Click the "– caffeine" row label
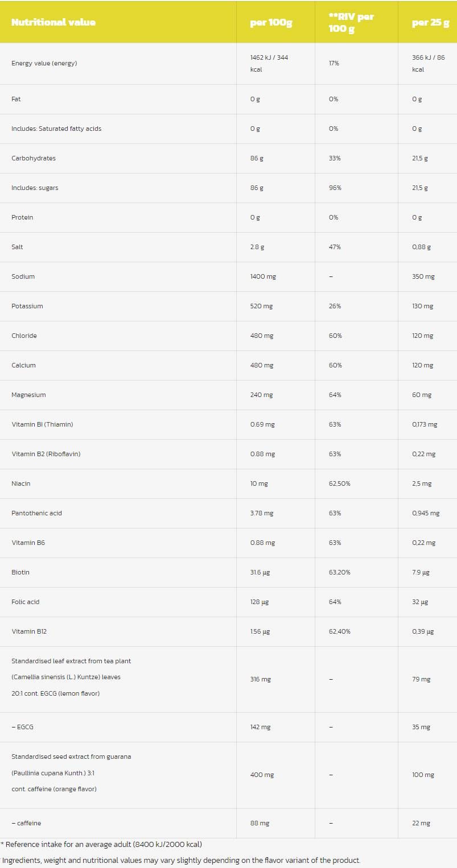This screenshot has width=457, height=868. [26, 823]
